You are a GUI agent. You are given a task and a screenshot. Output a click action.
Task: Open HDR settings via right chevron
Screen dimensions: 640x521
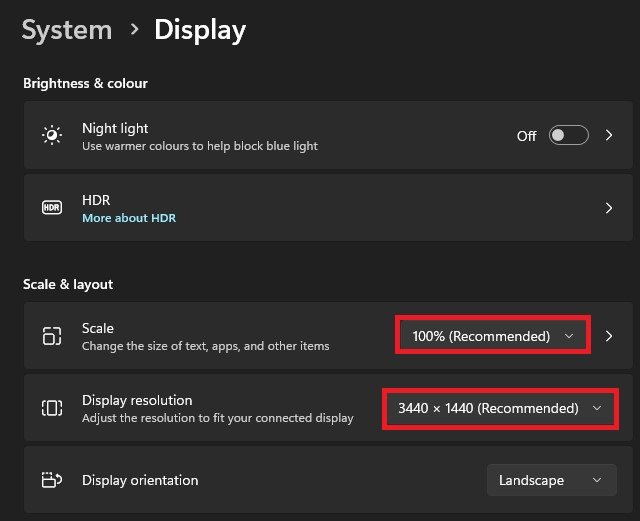click(x=609, y=208)
